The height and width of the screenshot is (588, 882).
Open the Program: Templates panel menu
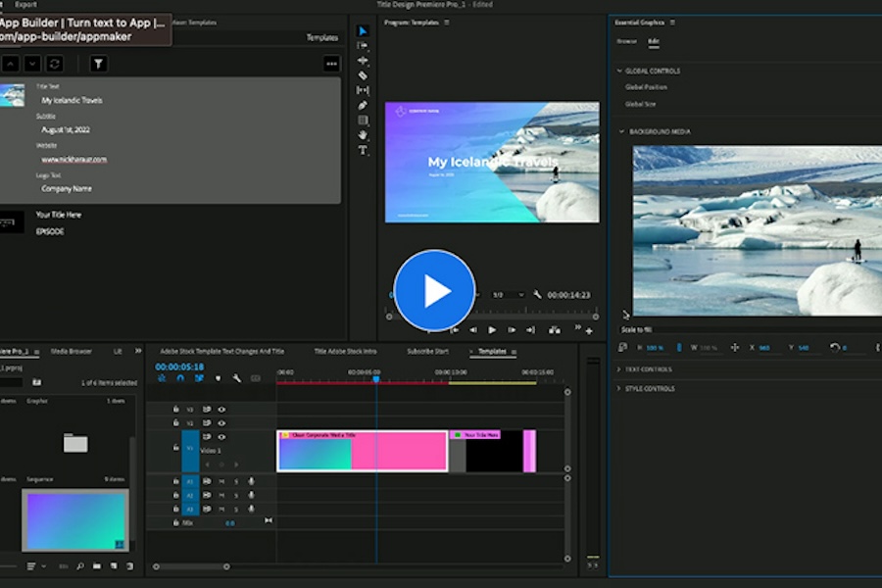447,23
